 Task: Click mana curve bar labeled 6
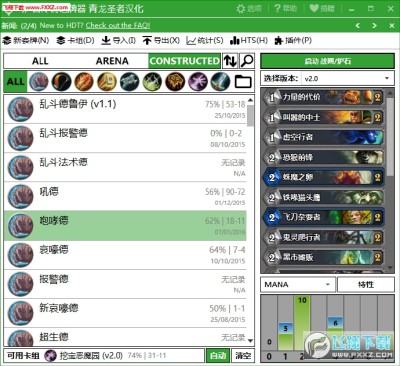(x=335, y=333)
